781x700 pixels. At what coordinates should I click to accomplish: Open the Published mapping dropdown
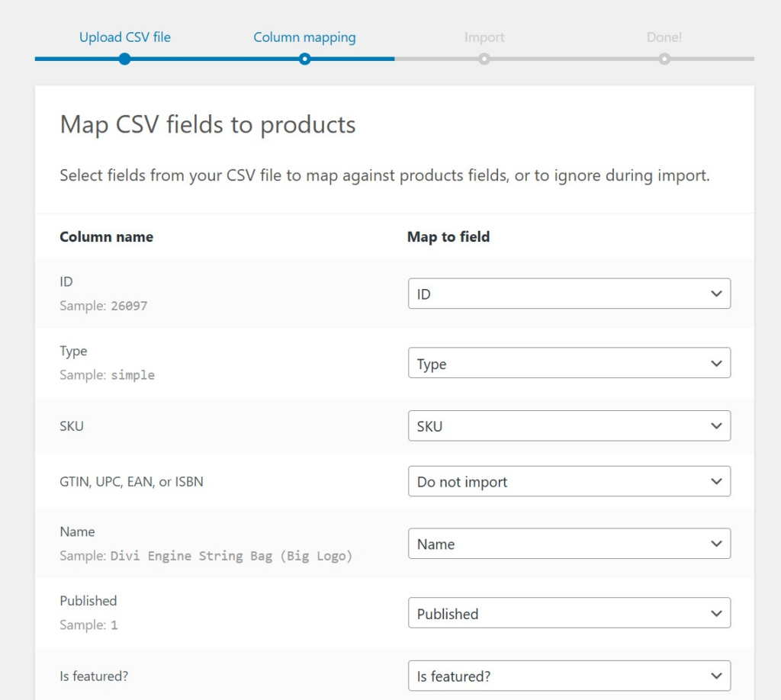(569, 613)
